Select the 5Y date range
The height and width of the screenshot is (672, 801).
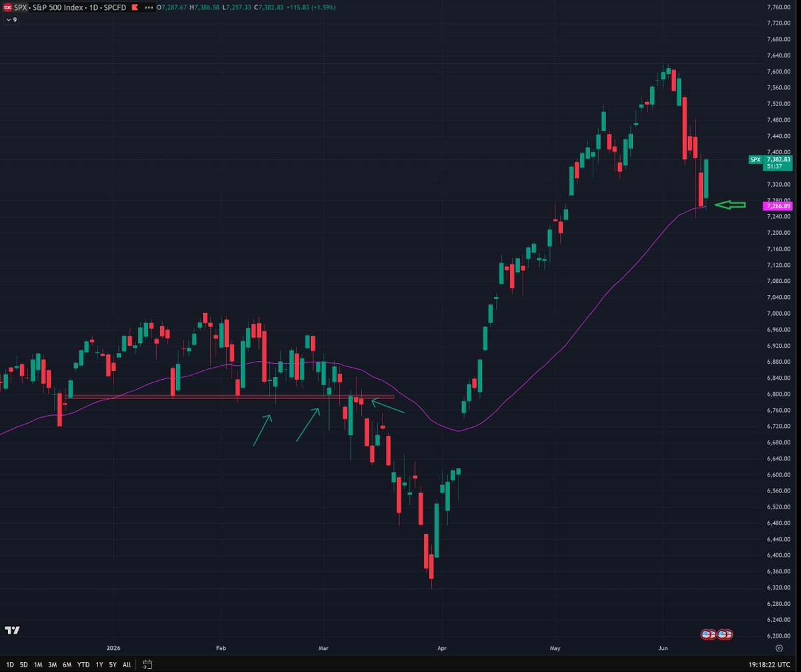click(113, 665)
